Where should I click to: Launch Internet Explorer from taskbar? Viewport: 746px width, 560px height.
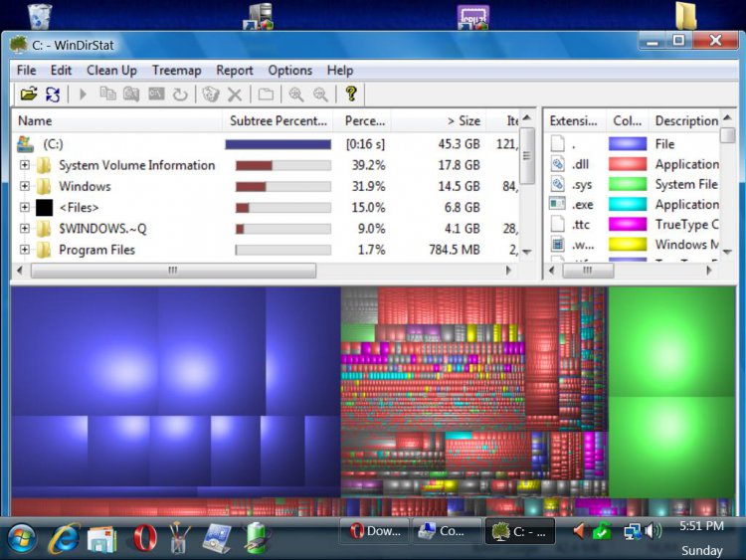pyautogui.click(x=64, y=539)
